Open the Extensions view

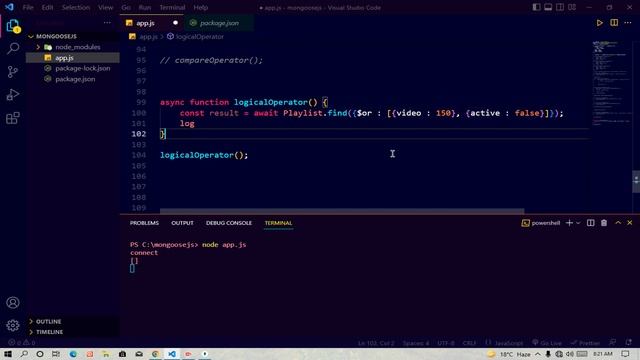tap(13, 118)
